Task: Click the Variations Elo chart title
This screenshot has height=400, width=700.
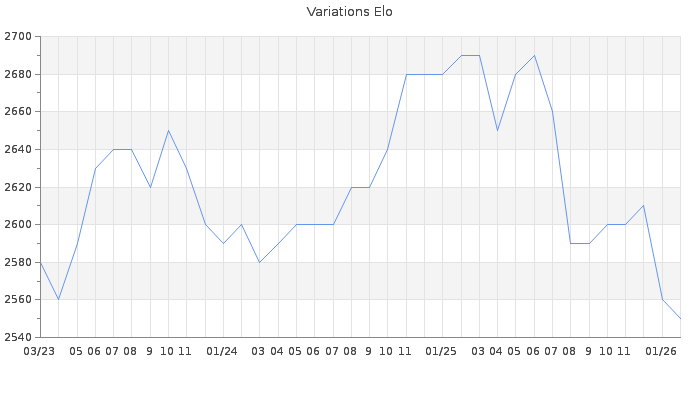Action: point(349,12)
